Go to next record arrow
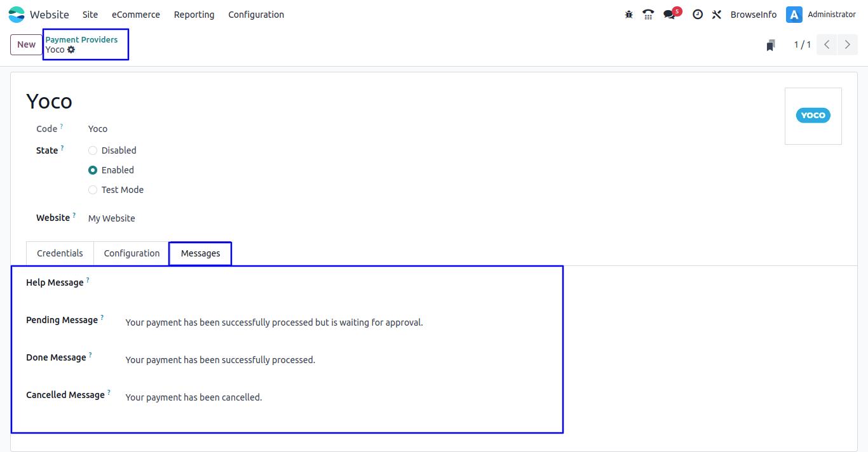Viewport: 868px width, 452px height. [x=847, y=44]
